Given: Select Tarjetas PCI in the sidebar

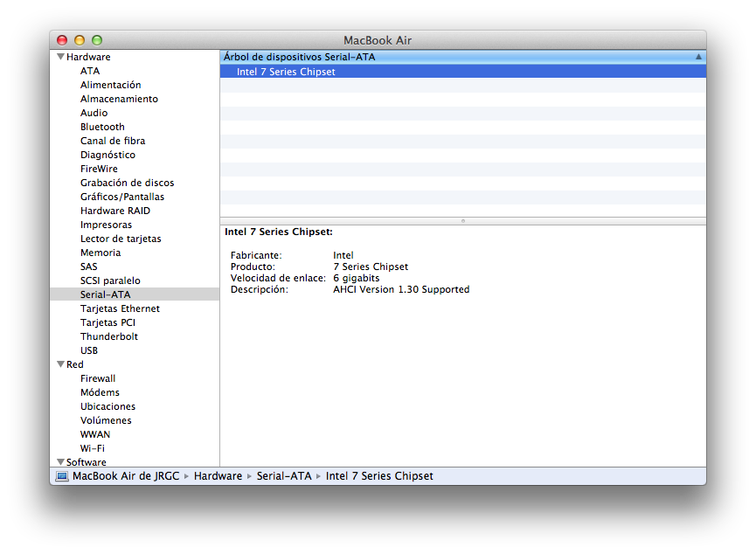Looking at the screenshot, I should [108, 322].
